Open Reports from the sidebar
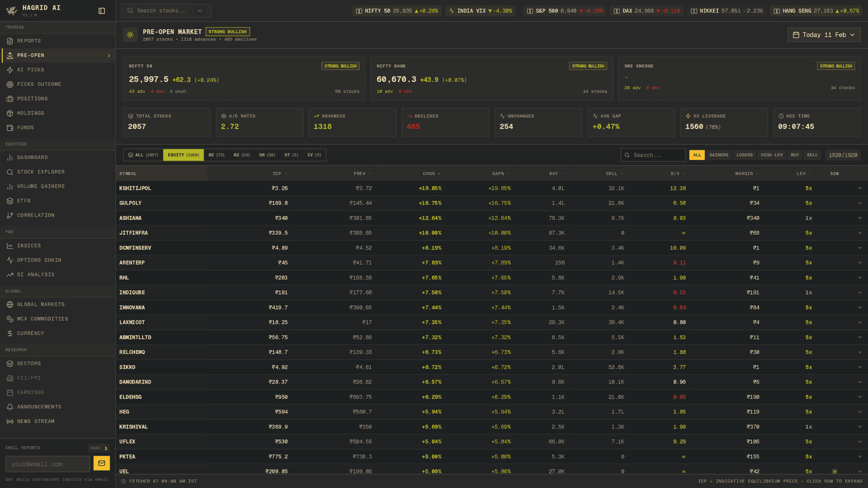868x488 pixels. pos(58,41)
